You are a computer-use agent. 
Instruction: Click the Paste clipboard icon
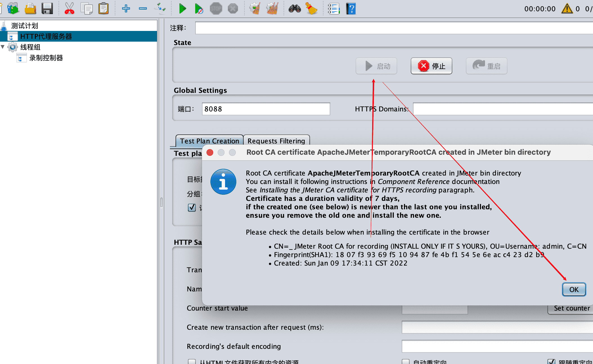[x=104, y=8]
